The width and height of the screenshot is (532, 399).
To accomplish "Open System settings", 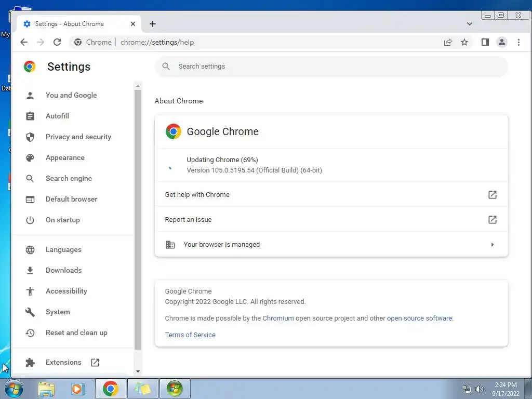I will click(58, 312).
